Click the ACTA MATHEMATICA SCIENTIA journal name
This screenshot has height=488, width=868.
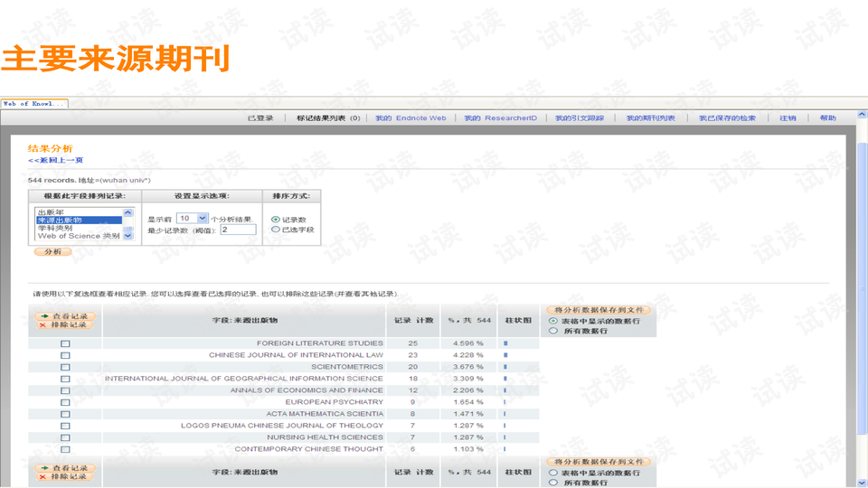[325, 413]
